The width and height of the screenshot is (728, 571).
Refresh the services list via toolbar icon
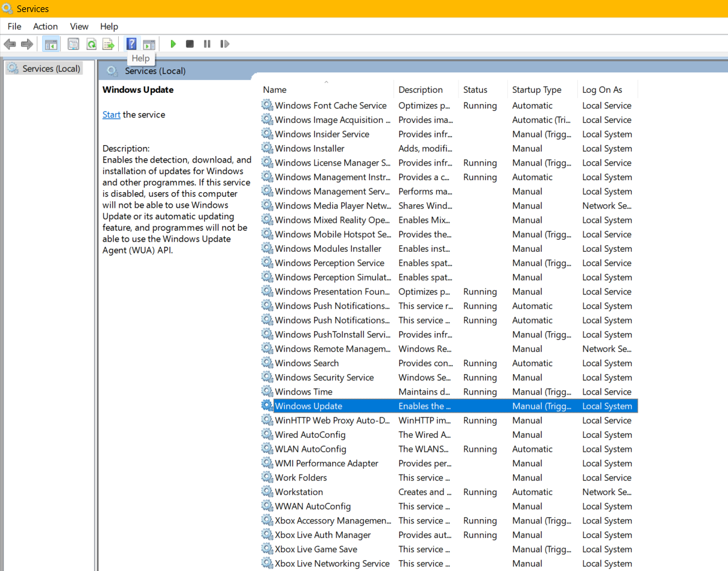(x=91, y=44)
